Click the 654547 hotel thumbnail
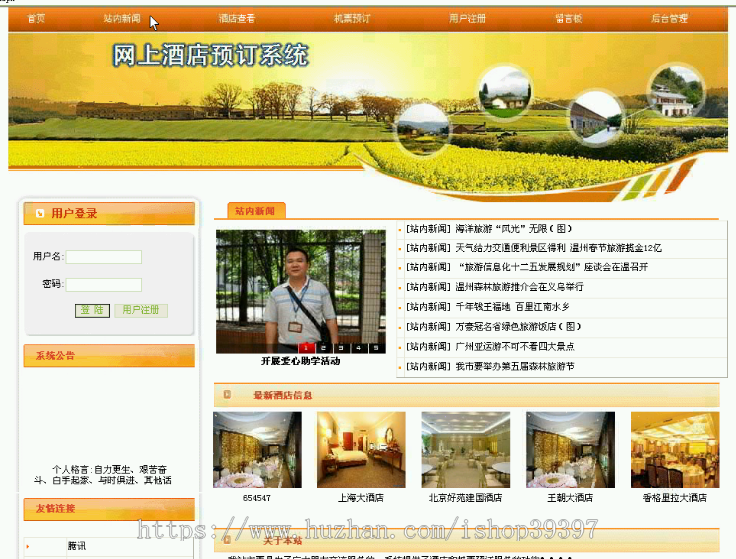 [257, 450]
